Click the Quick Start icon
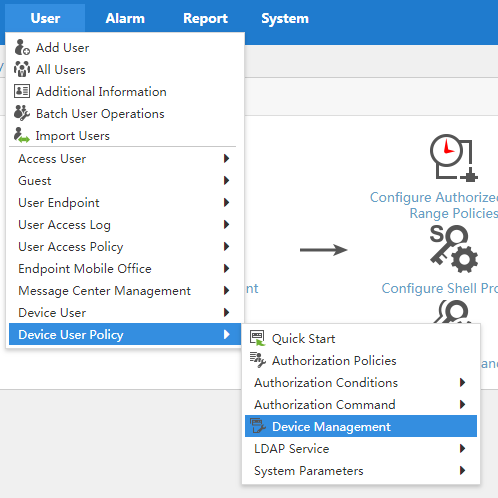This screenshot has width=498, height=498. pyautogui.click(x=258, y=338)
